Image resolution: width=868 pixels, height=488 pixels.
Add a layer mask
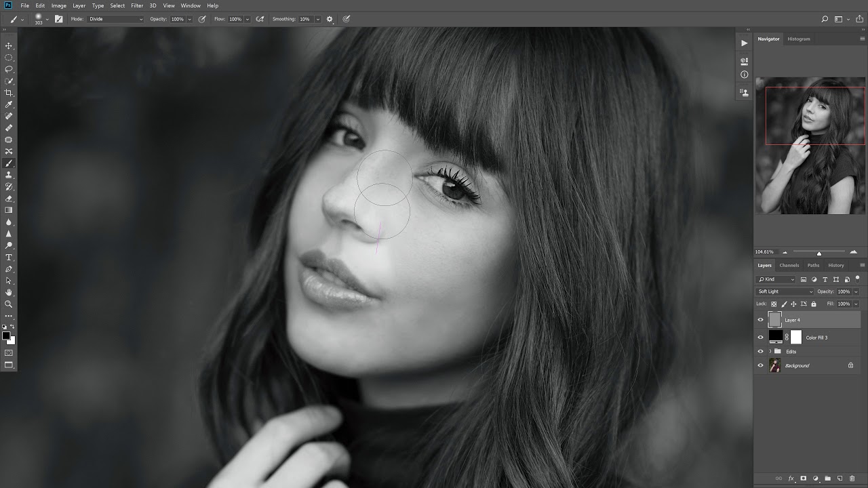coord(804,479)
